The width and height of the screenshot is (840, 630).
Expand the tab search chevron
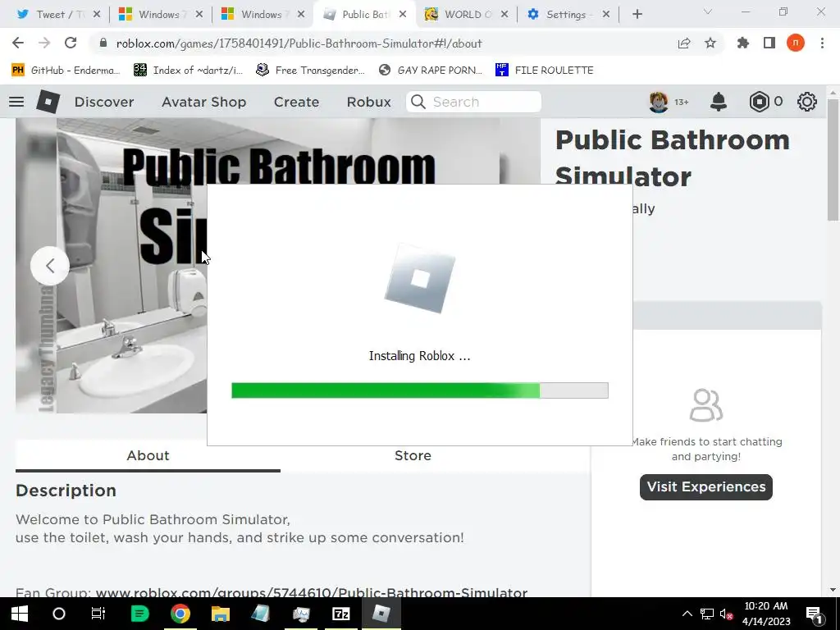click(x=708, y=11)
